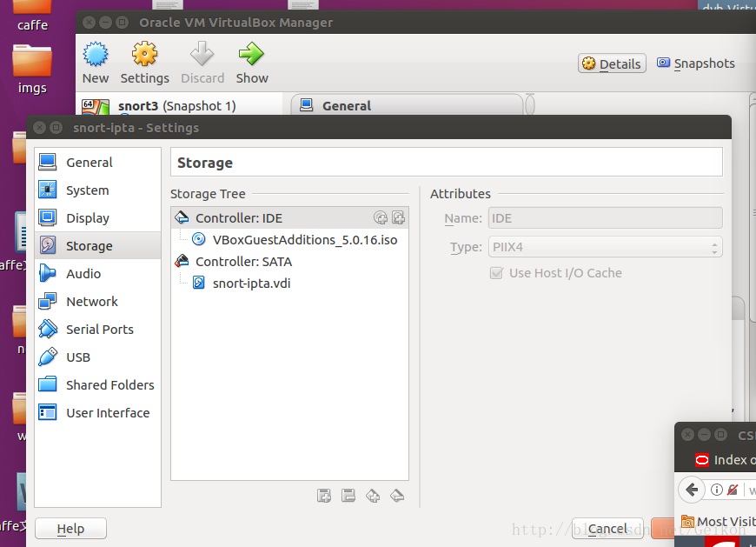
Task: Open User Interface settings category
Action: [98, 413]
